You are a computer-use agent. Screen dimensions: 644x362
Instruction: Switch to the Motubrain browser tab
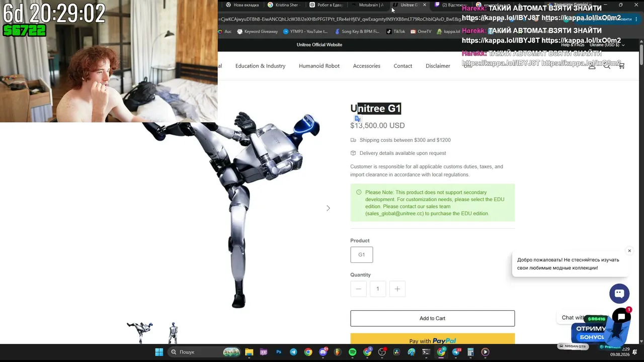click(x=368, y=5)
